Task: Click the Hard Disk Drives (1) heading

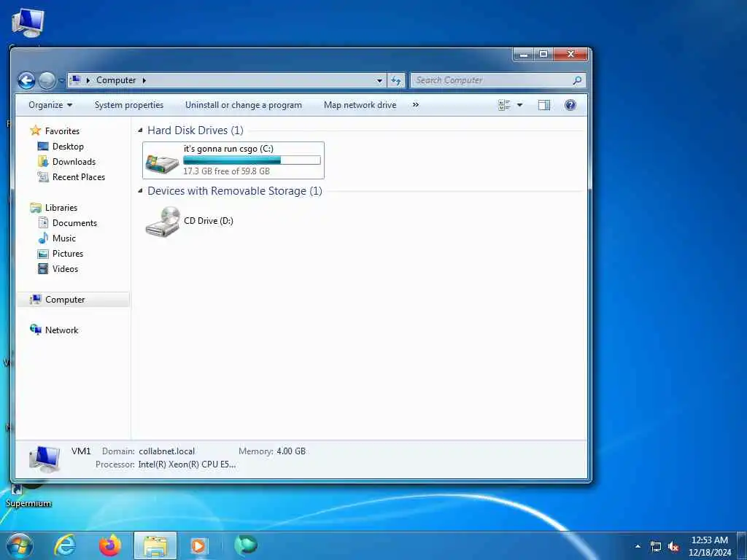Action: pos(196,131)
